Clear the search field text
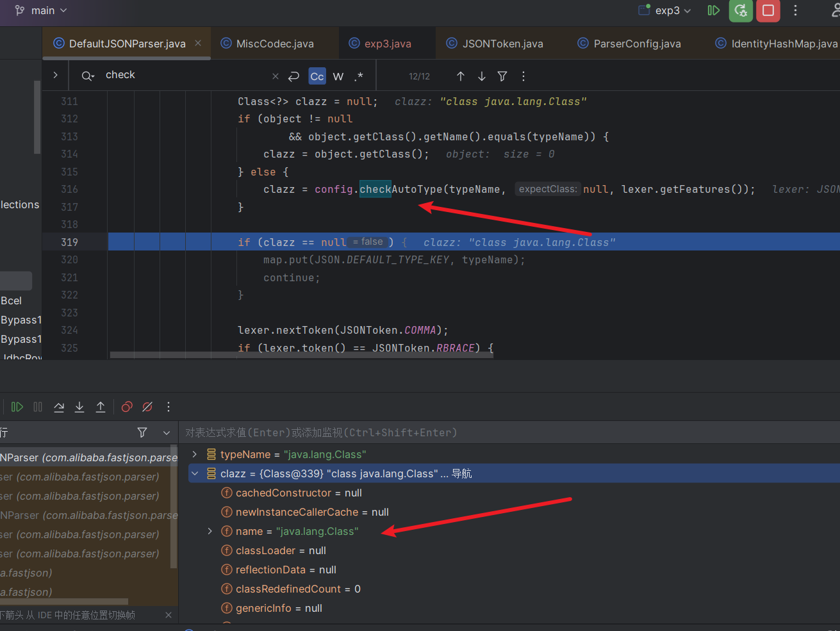This screenshot has height=631, width=840. pos(276,76)
